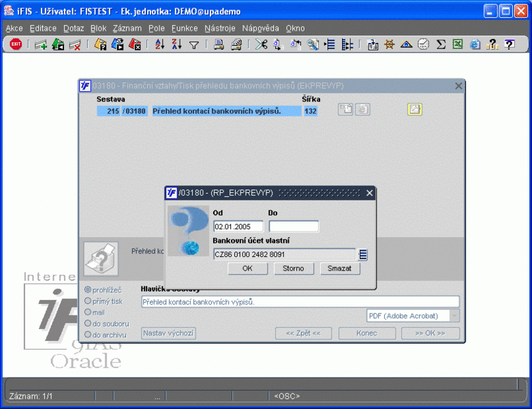This screenshot has height=409, width=532.
Task: Click the Konec button
Action: click(x=367, y=333)
